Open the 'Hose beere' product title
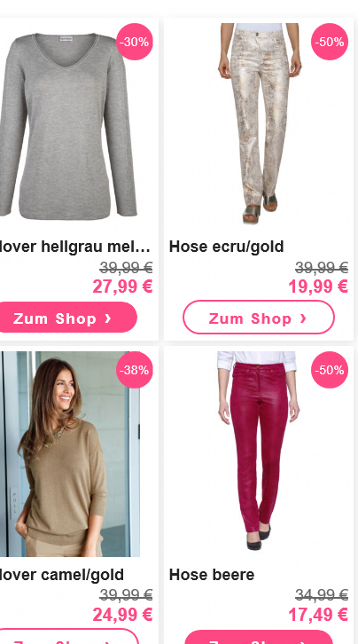Screen dimensions: 358x644 [212, 575]
